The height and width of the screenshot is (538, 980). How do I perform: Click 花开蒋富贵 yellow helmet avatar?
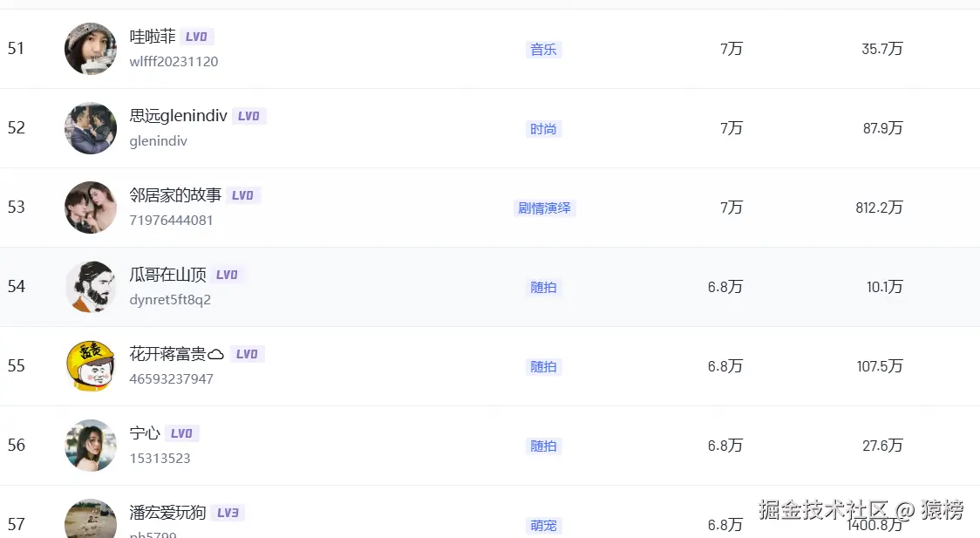pos(91,366)
